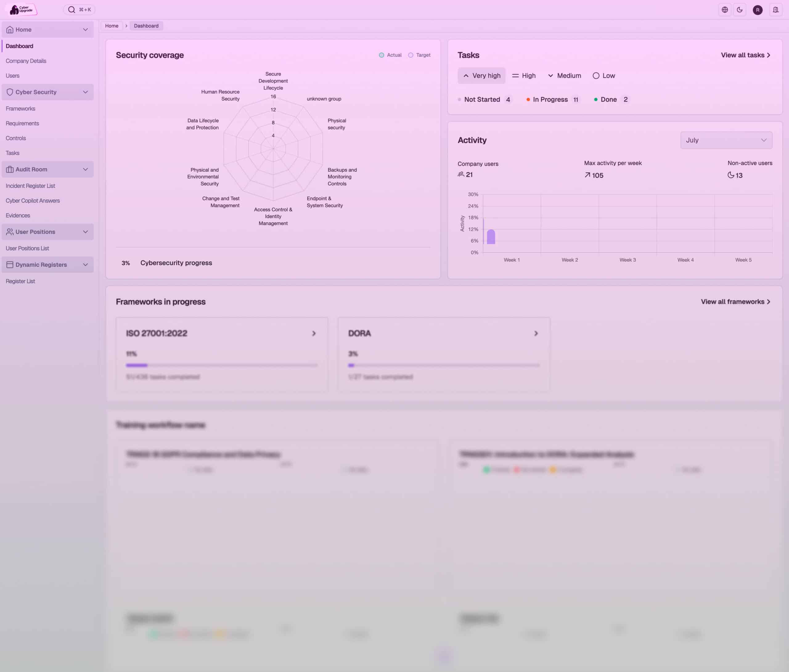789x672 pixels.
Task: Click the User Positions people icon
Action: (x=10, y=232)
